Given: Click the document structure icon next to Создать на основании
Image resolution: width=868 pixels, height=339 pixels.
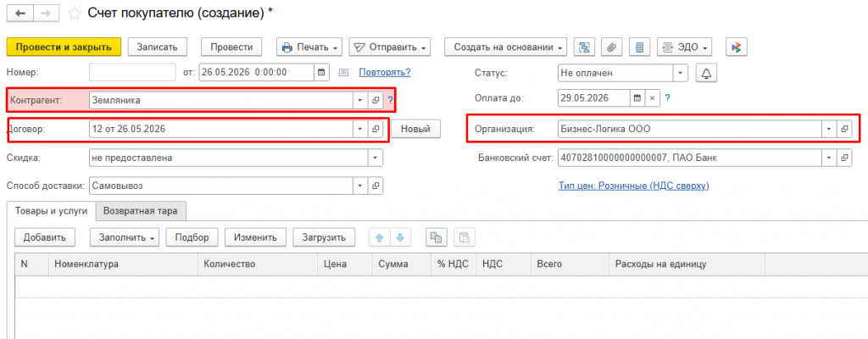Looking at the screenshot, I should click(x=584, y=47).
